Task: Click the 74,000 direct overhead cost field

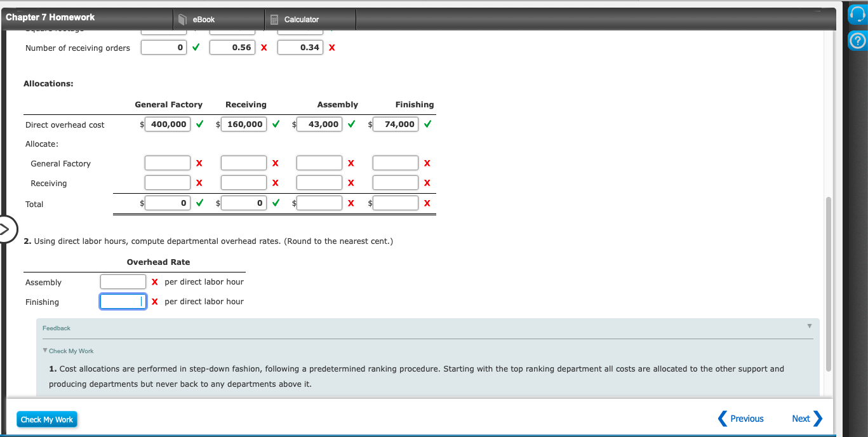Action: pyautogui.click(x=396, y=124)
